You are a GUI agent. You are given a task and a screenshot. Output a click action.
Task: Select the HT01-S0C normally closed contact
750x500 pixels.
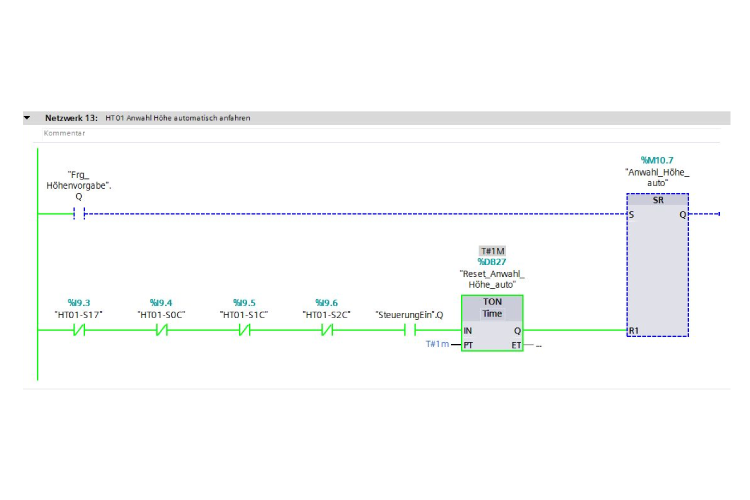click(x=162, y=330)
